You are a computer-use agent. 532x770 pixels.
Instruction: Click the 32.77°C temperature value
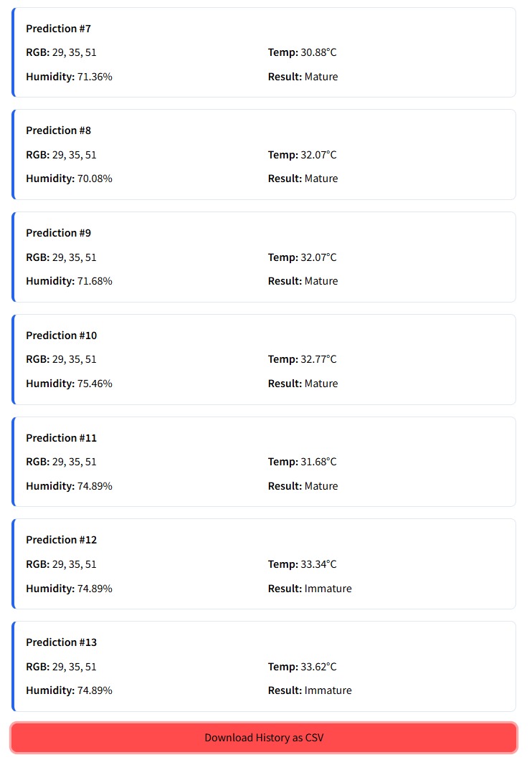point(318,359)
